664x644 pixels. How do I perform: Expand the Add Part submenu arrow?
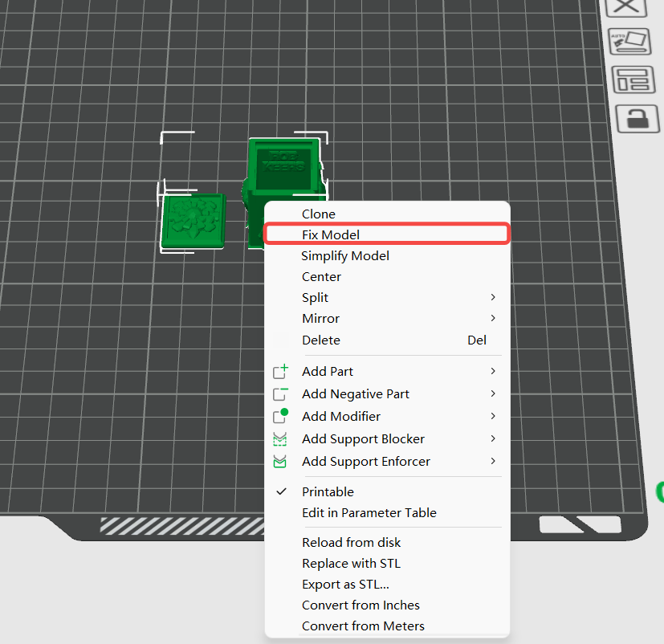(493, 371)
